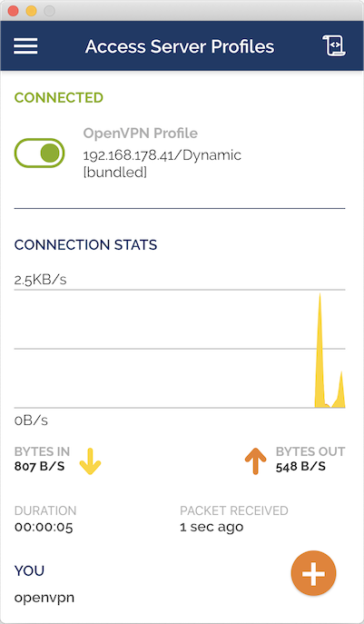Click the Access Server Profiles title
The height and width of the screenshot is (624, 364).
[180, 46]
